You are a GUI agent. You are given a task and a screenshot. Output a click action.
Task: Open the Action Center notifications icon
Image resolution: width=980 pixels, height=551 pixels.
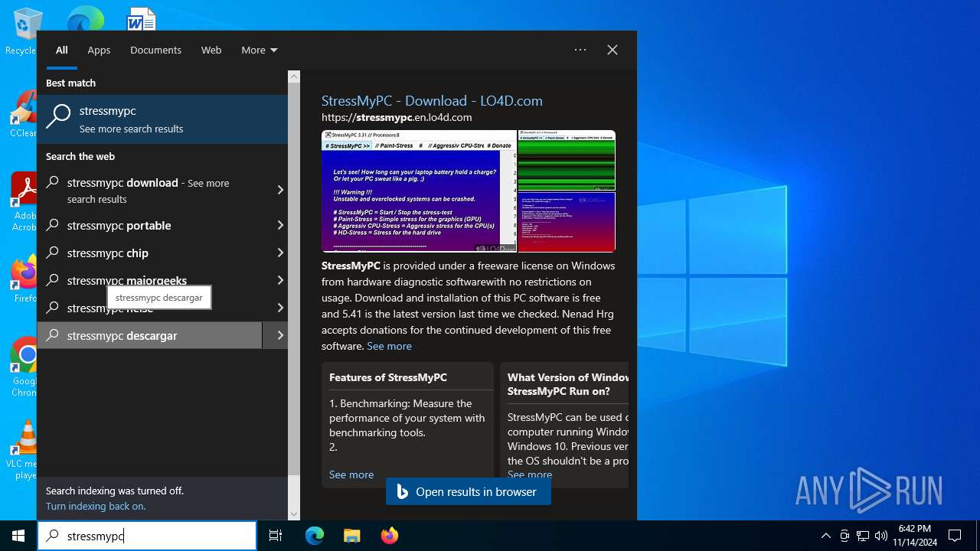(x=955, y=536)
